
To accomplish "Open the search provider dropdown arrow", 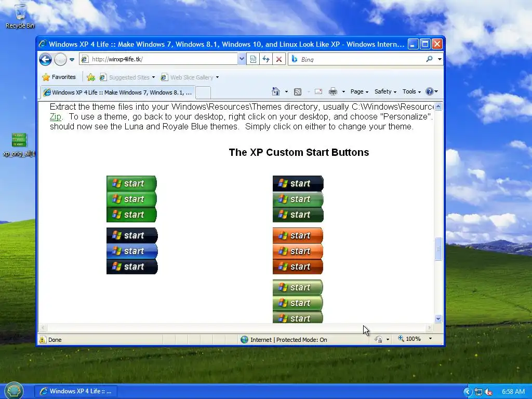I will [440, 59].
